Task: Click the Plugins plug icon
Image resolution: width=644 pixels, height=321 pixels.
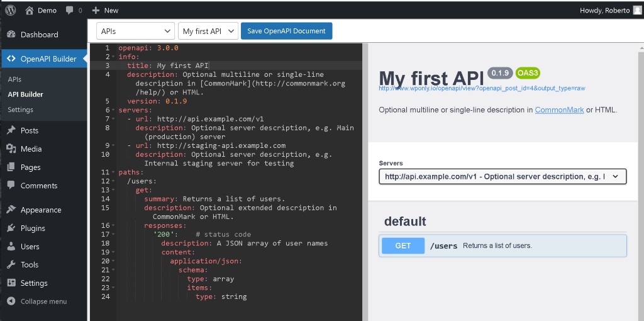Action: (x=11, y=228)
